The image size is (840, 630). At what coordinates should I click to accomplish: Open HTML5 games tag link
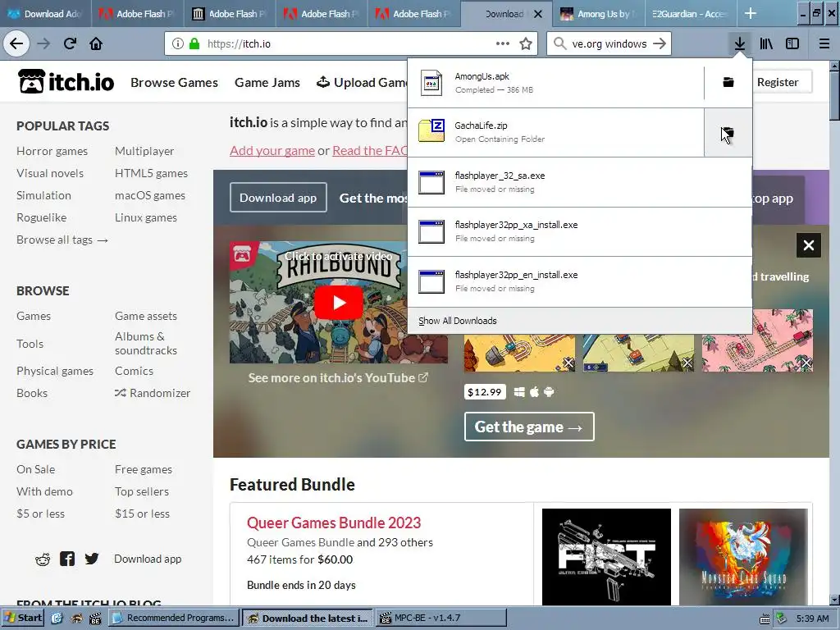[151, 173]
